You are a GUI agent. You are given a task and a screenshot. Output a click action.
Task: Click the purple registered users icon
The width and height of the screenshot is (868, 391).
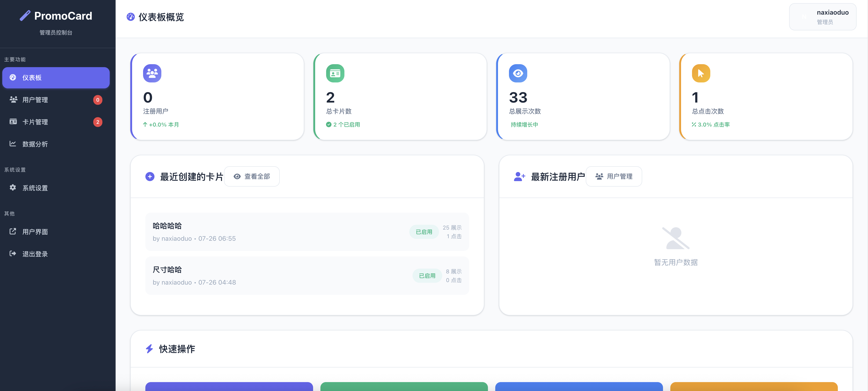click(x=152, y=73)
